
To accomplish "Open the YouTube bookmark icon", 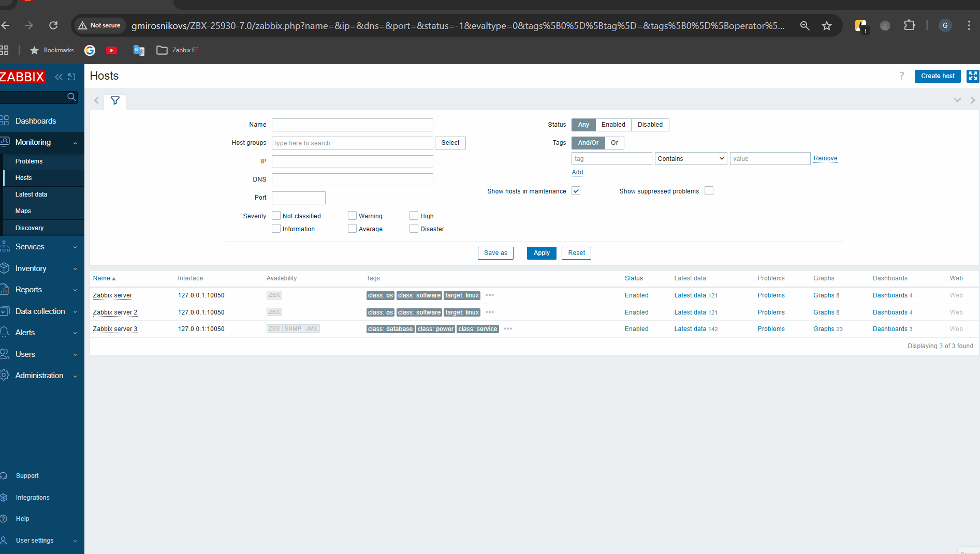I will click(x=111, y=50).
